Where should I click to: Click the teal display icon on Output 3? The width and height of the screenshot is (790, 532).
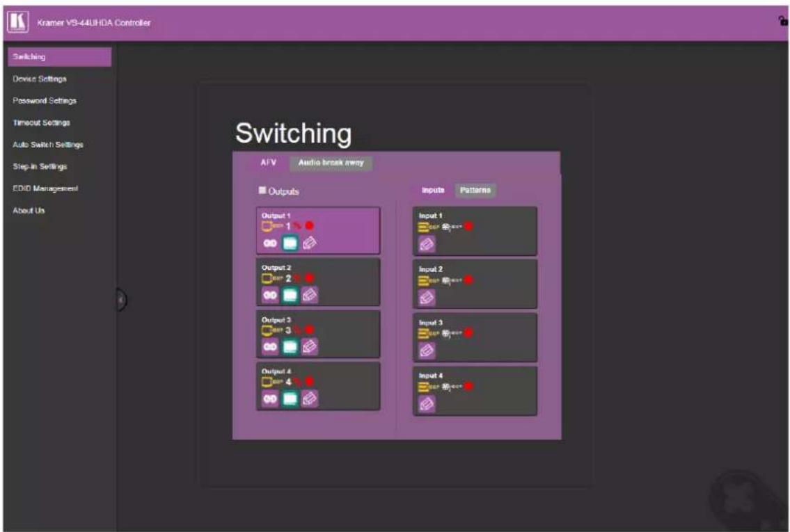[x=290, y=347]
